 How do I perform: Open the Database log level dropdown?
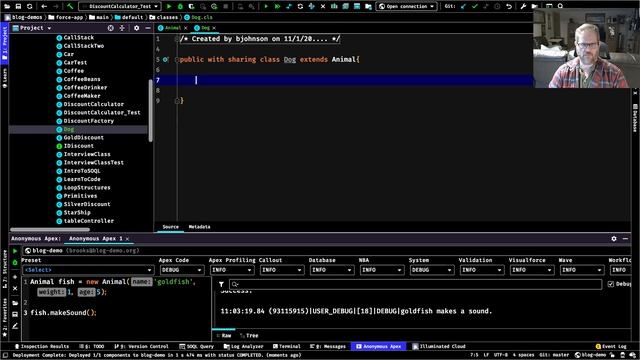331,270
